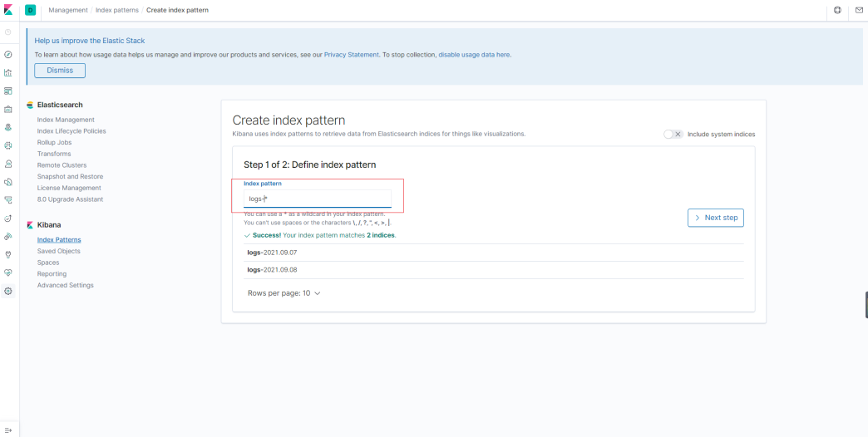The height and width of the screenshot is (437, 868).
Task: Open Canvas icon in sidebar
Action: pyautogui.click(x=7, y=109)
